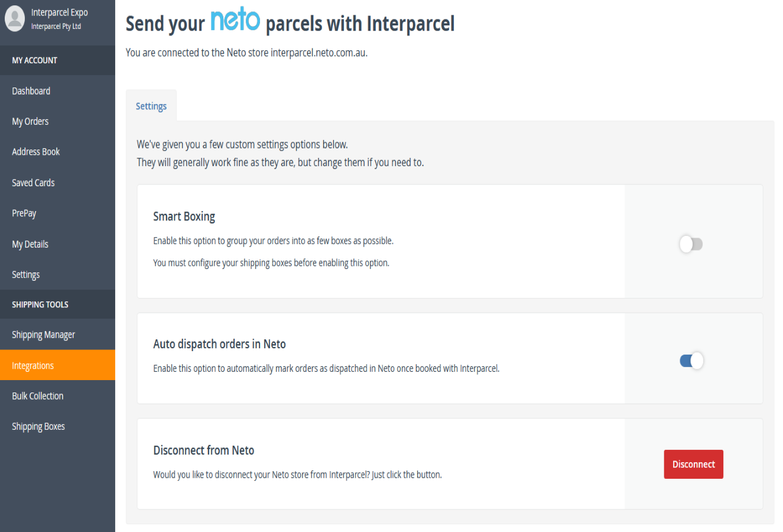This screenshot has width=783, height=532.
Task: Open the Settings sidebar entry
Action: point(25,274)
